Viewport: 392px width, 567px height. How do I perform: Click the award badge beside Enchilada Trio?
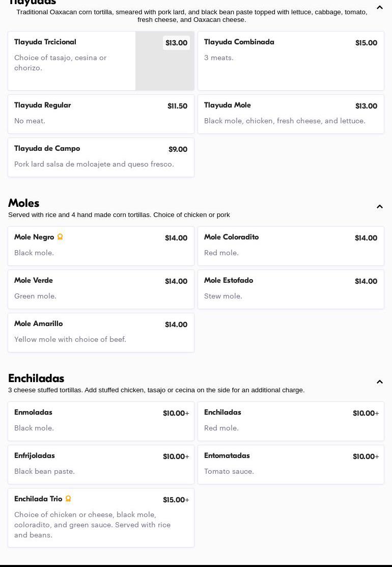(68, 499)
